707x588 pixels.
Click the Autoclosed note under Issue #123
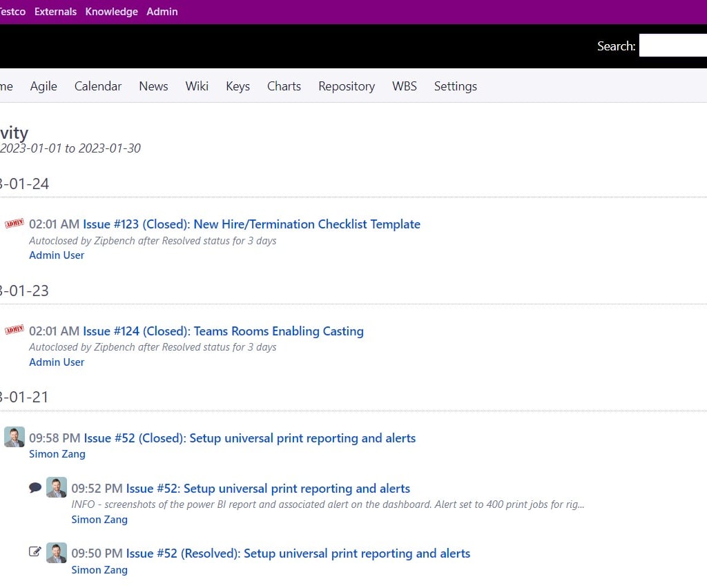[x=153, y=241]
